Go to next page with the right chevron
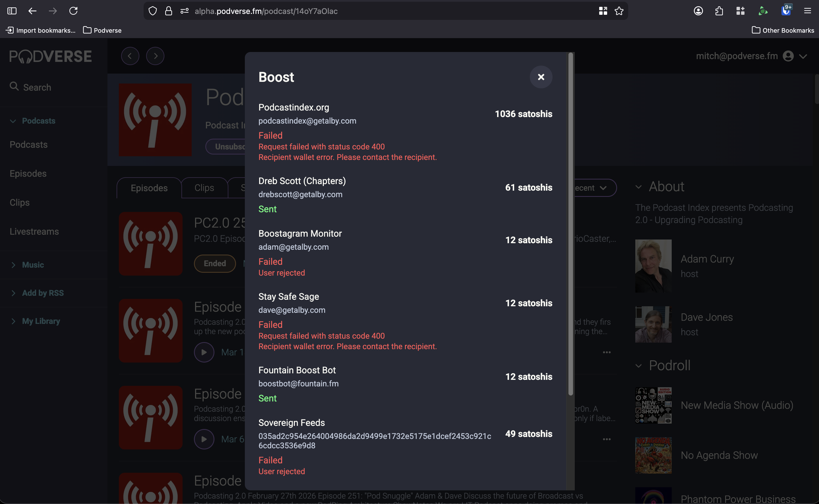The width and height of the screenshot is (819, 504). (155, 56)
